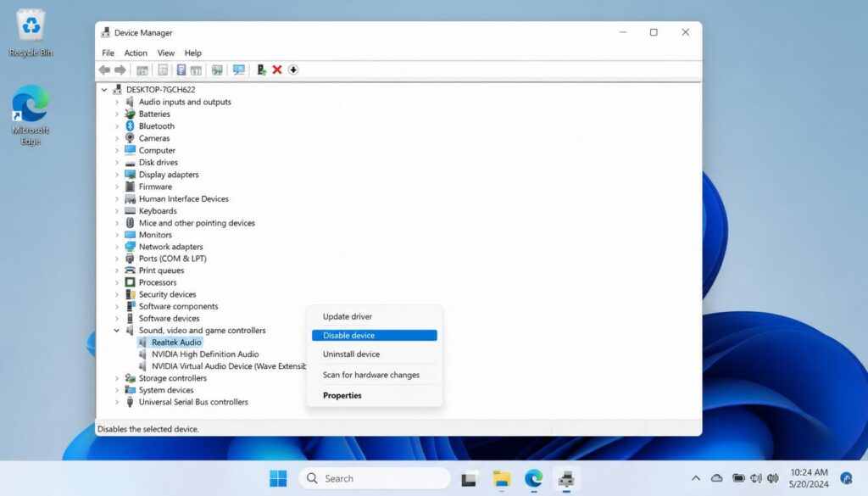This screenshot has height=496, width=868.
Task: Select the Microsoft Edge desktop shortcut
Action: [x=31, y=115]
